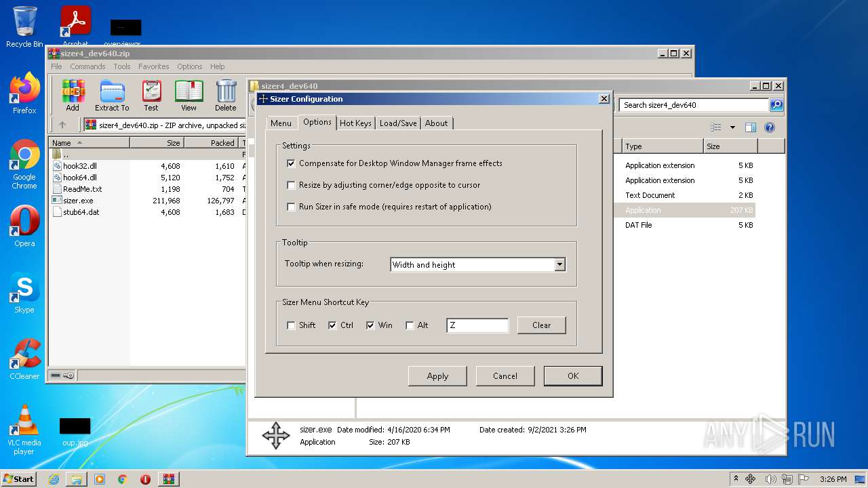This screenshot has height=488, width=868.
Task: Show hidden system tray icons
Action: point(737,479)
